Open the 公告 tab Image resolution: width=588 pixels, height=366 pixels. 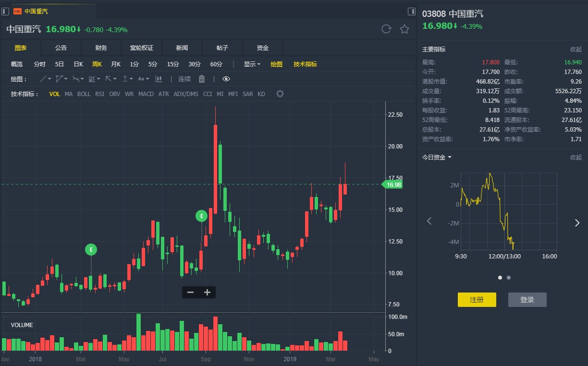coord(61,48)
